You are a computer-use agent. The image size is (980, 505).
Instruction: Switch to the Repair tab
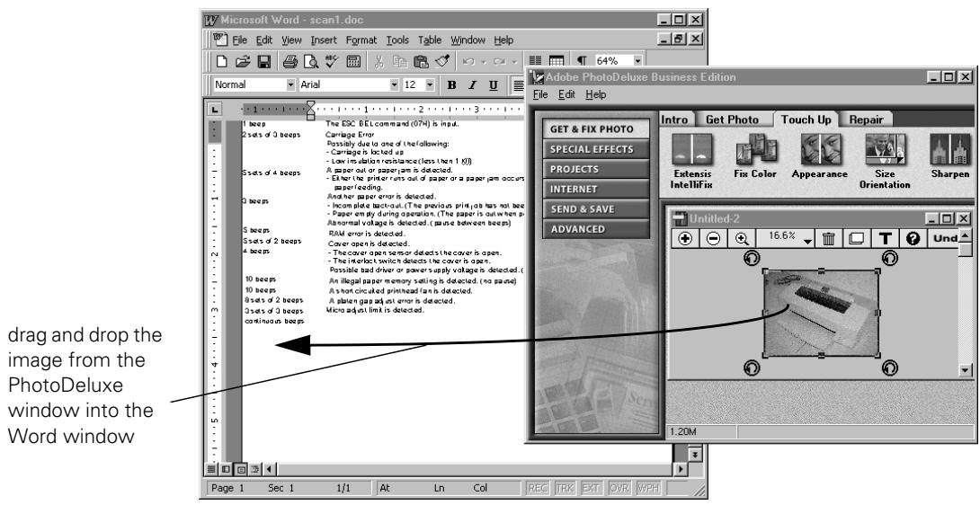point(866,120)
